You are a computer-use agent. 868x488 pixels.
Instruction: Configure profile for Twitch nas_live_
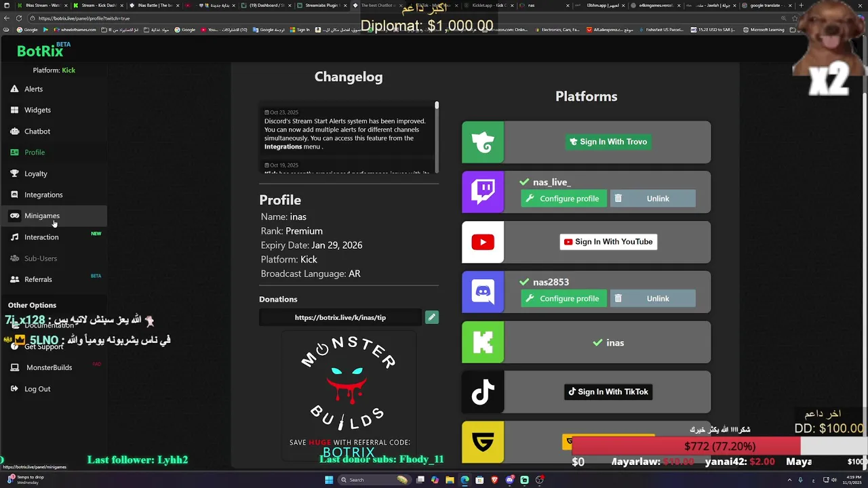563,199
